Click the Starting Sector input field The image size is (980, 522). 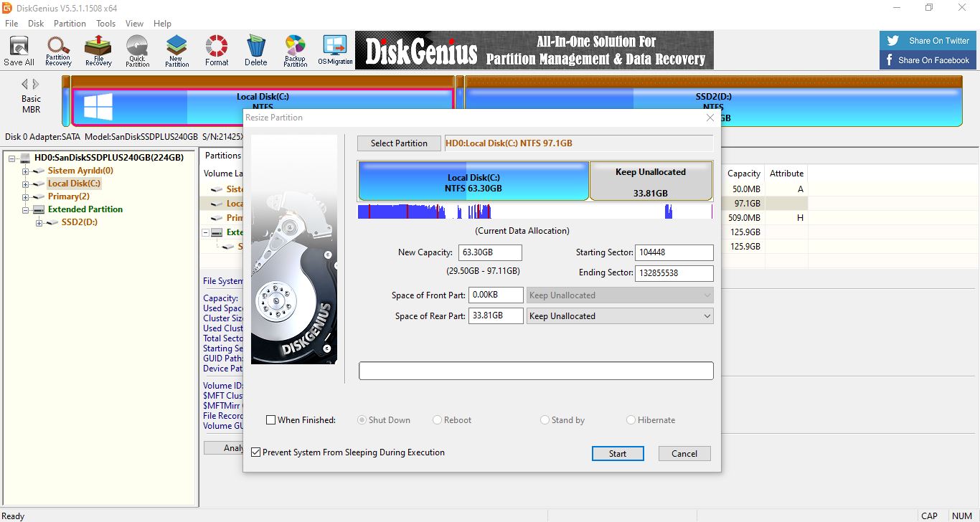click(x=674, y=252)
